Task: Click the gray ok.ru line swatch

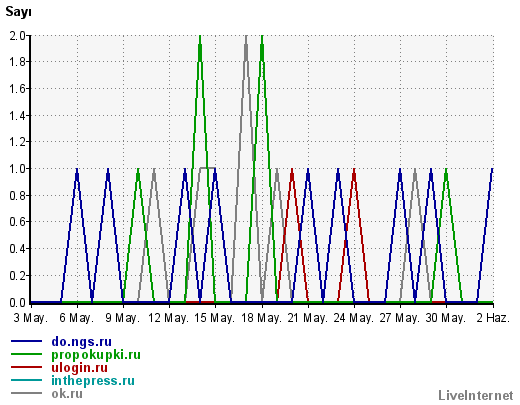Action: click(26, 393)
